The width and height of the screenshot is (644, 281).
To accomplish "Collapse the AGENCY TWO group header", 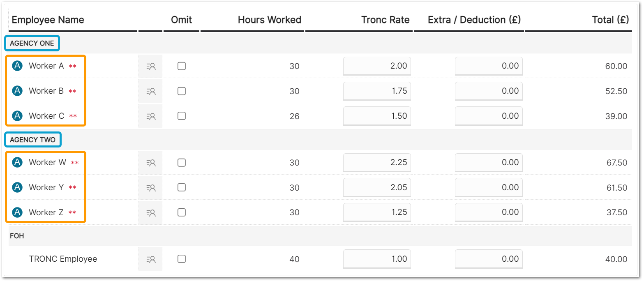I will pyautogui.click(x=32, y=140).
